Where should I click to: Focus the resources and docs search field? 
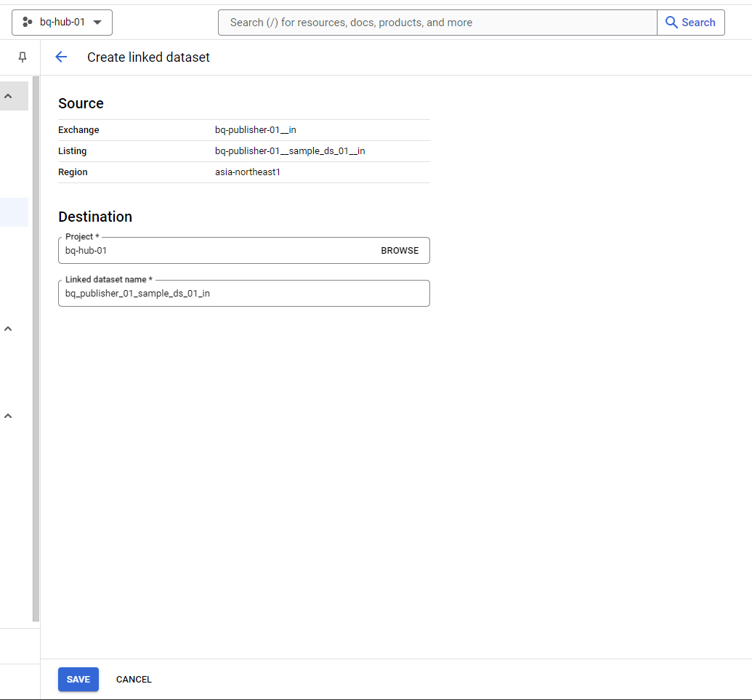[437, 23]
